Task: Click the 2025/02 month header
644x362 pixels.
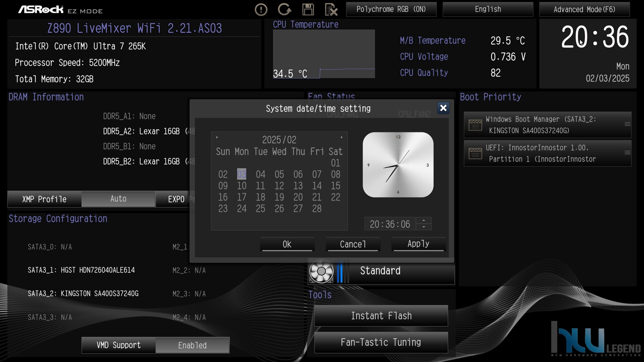Action: tap(279, 140)
